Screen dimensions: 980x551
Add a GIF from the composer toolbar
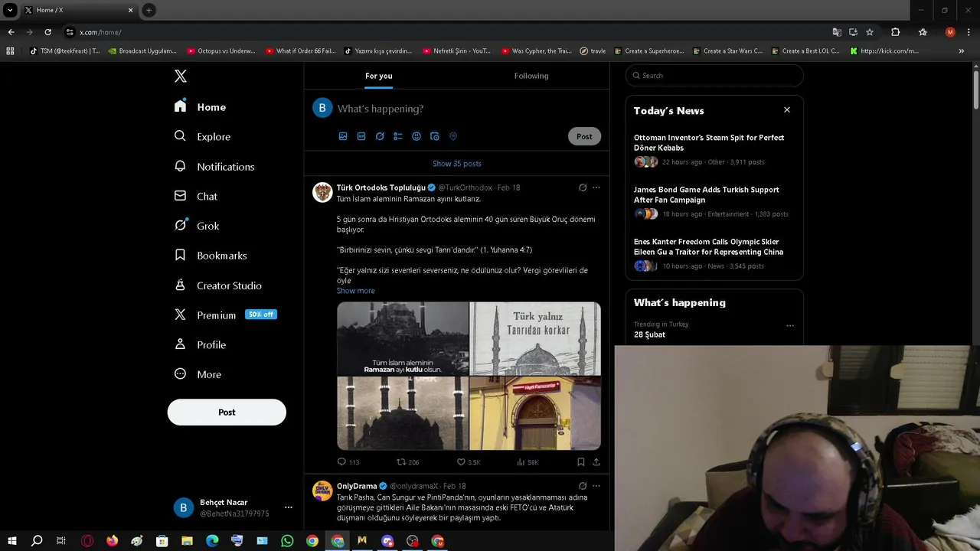[x=361, y=136]
